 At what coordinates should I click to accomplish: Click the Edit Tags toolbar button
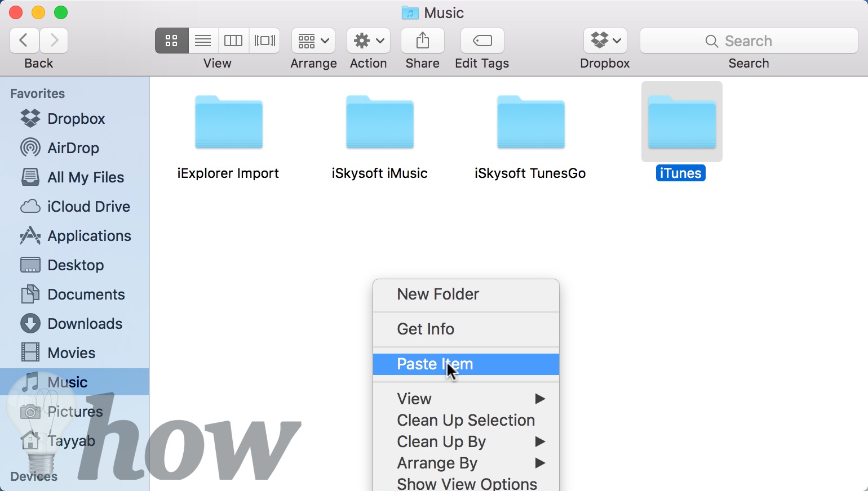coord(482,41)
